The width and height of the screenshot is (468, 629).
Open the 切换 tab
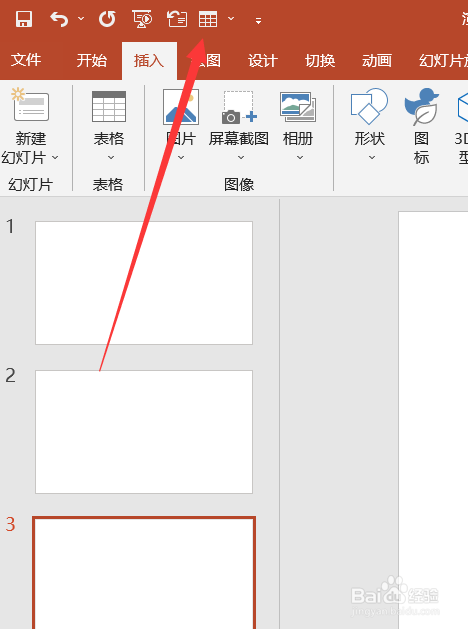point(320,61)
